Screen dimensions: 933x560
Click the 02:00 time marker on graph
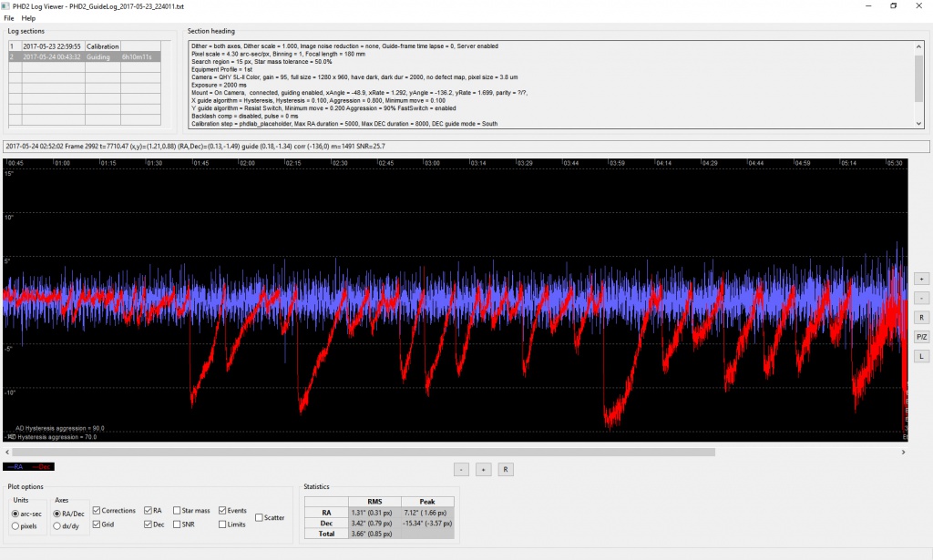click(x=246, y=163)
